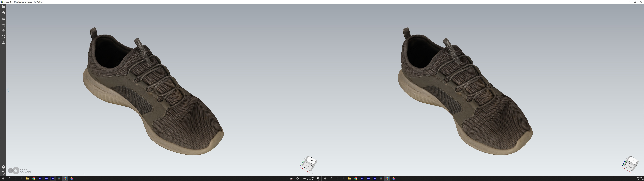Open file using the folder icon
The image size is (644, 181).
pos(3,7)
